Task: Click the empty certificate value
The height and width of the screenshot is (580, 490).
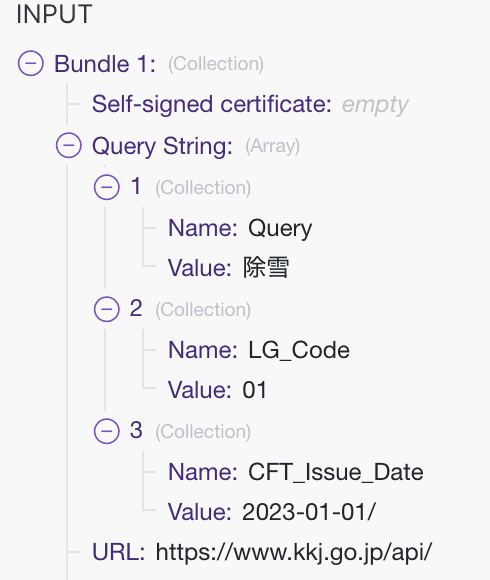Action: 375,105
